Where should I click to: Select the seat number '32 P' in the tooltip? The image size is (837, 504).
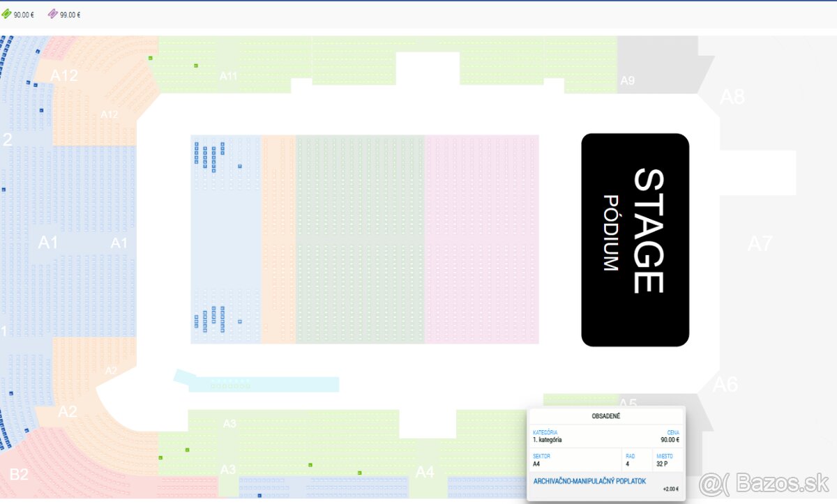coord(663,463)
